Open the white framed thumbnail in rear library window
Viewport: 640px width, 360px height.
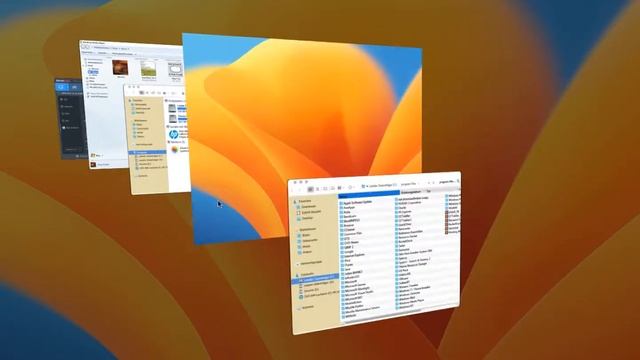pos(175,69)
